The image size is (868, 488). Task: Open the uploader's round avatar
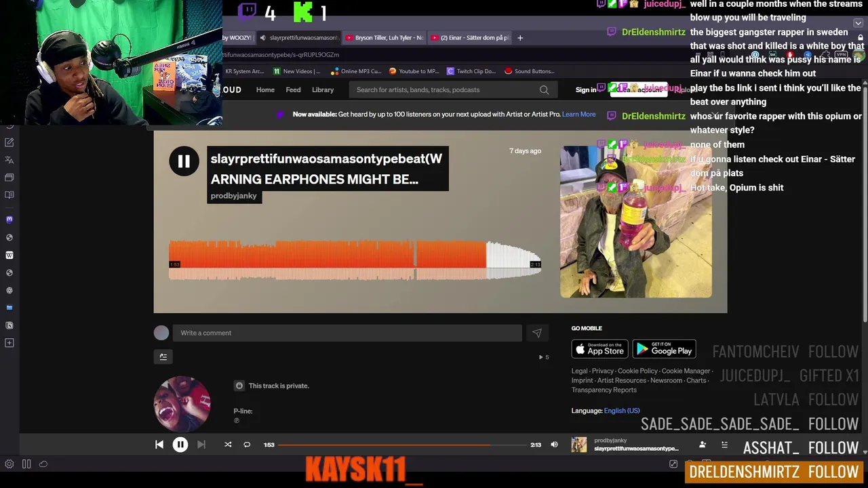182,404
